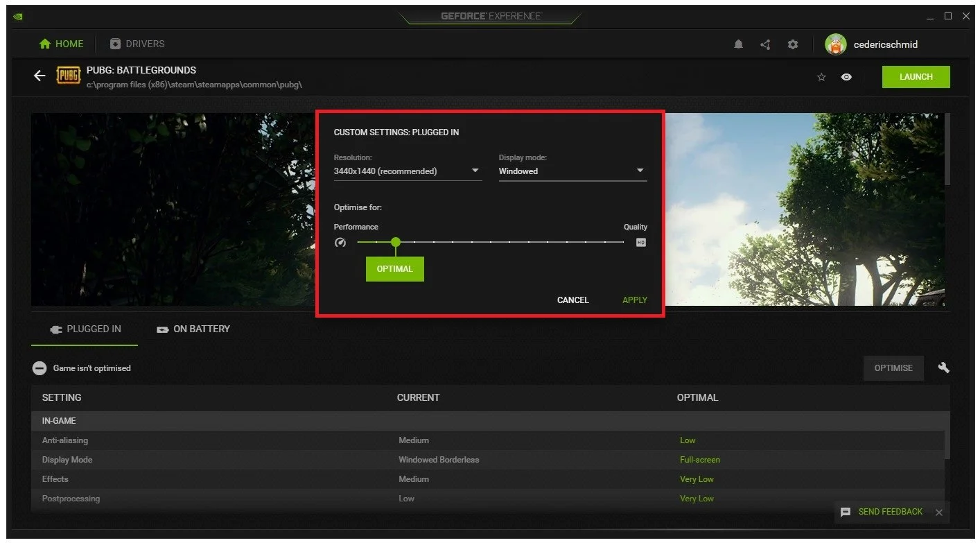Select the Postprocessing setting row
This screenshot has height=543, width=980.
coord(487,499)
